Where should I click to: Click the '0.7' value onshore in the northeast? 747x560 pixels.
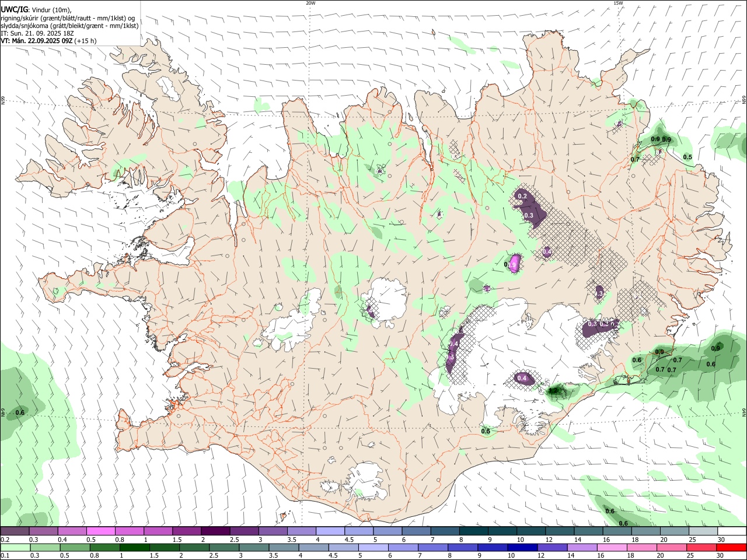(636, 159)
